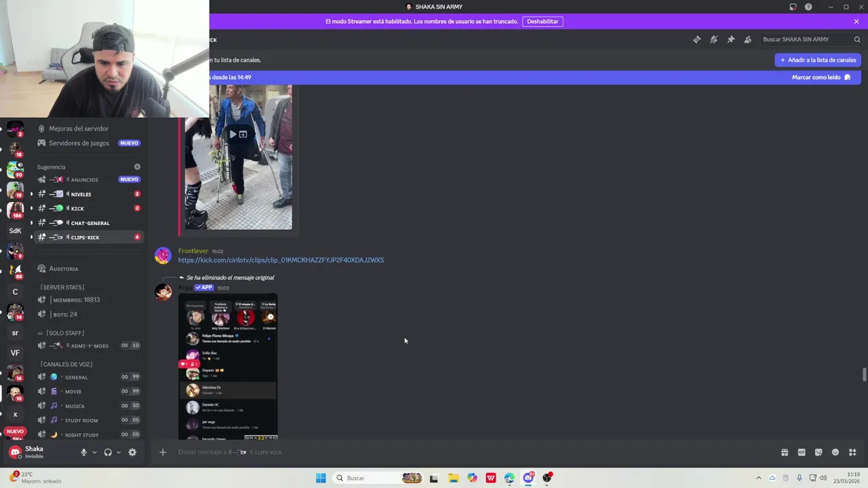This screenshot has height=488, width=868.
Task: Click Deshabilitar streamer mode button
Action: (x=542, y=21)
